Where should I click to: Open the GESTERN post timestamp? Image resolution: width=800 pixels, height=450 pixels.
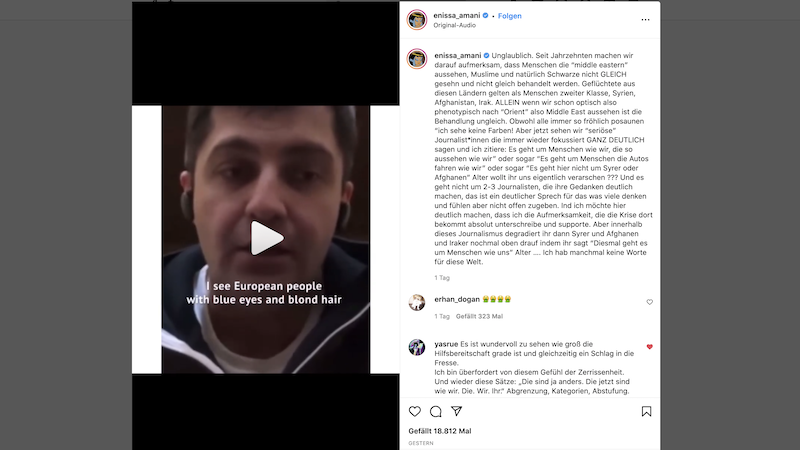point(421,443)
